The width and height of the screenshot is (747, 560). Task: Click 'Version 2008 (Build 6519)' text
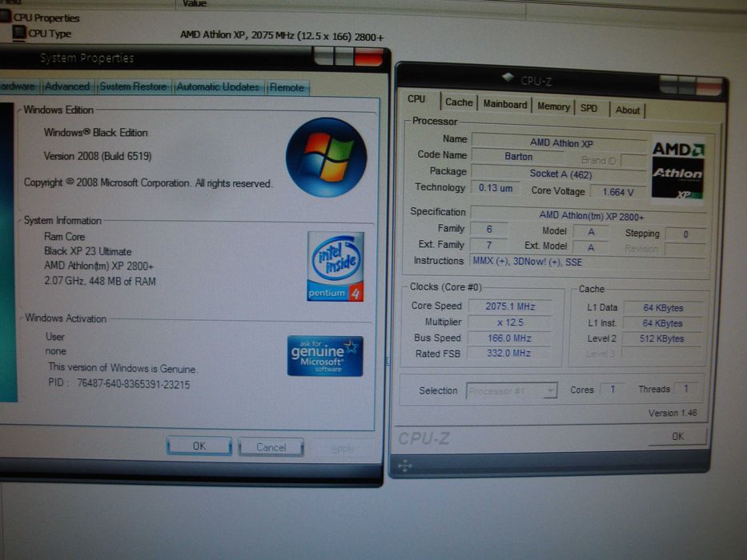pyautogui.click(x=98, y=156)
